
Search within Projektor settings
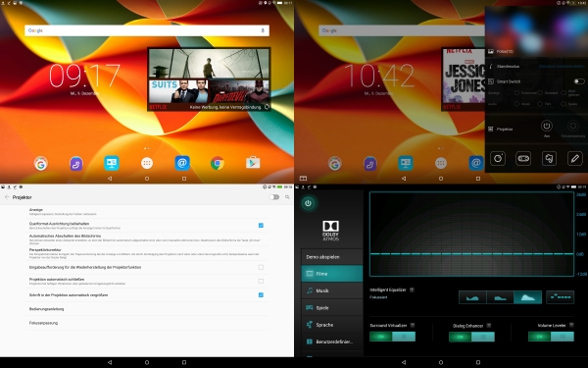click(x=287, y=197)
